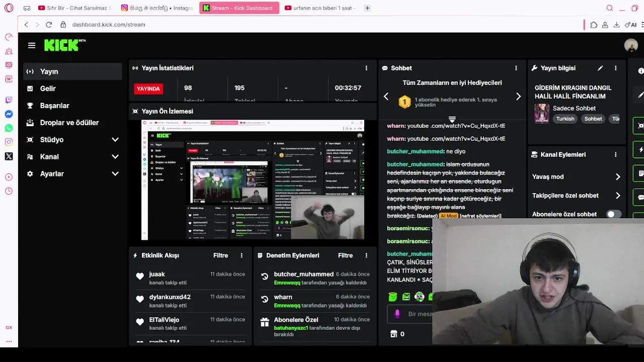
Task: Click the microphone icon in chat box
Action: pos(397,314)
